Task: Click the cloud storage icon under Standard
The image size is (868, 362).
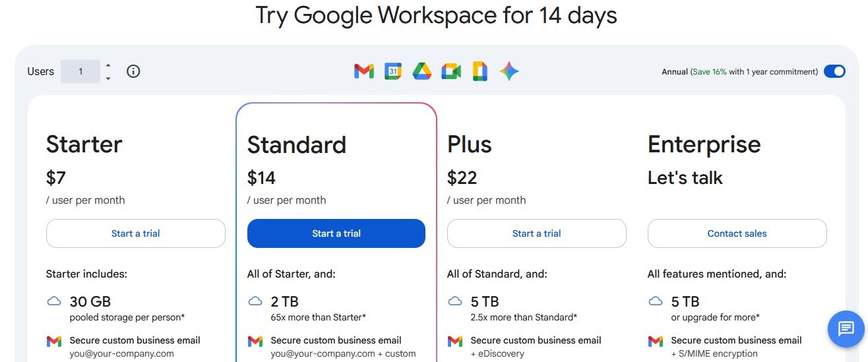Action: pos(255,301)
